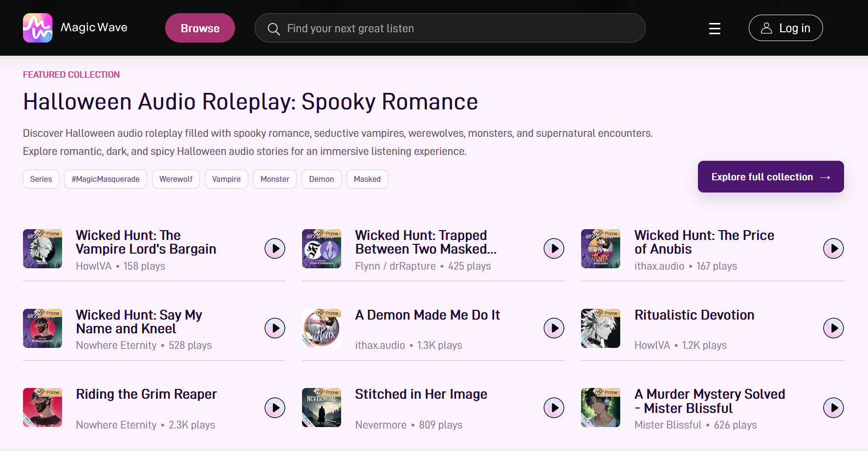The height and width of the screenshot is (451, 868).
Task: Open The Price of Anubis cover thumbnail
Action: point(601,249)
